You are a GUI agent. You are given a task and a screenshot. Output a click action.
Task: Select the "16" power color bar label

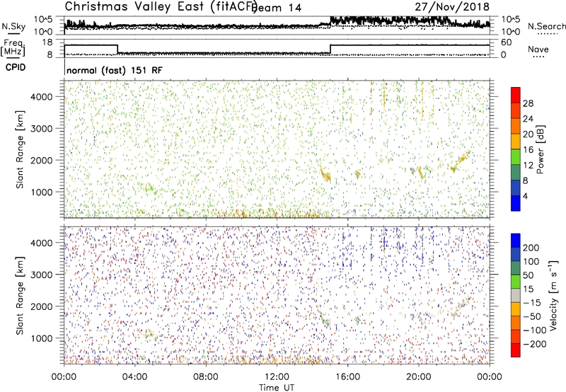point(528,150)
